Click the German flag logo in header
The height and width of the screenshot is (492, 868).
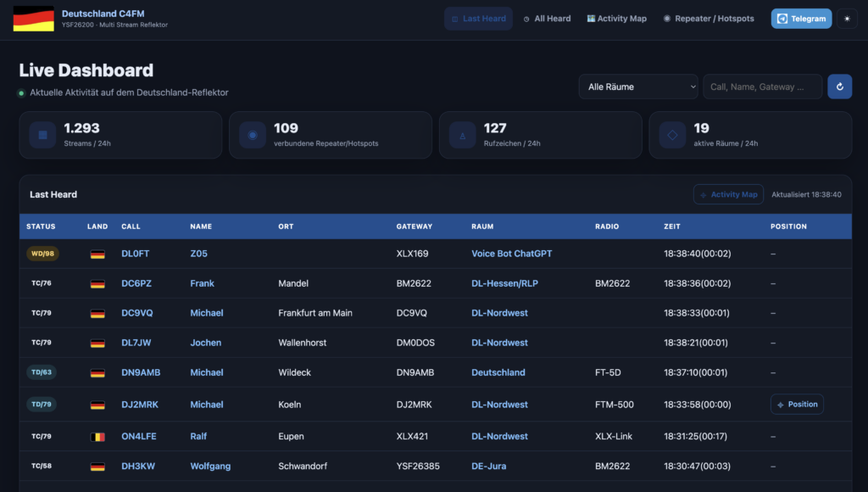[33, 19]
